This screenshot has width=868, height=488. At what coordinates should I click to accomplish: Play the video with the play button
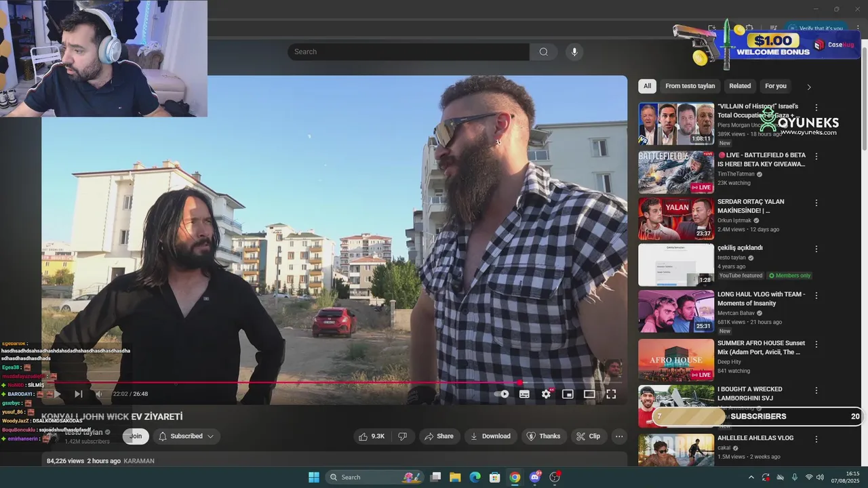(x=57, y=394)
